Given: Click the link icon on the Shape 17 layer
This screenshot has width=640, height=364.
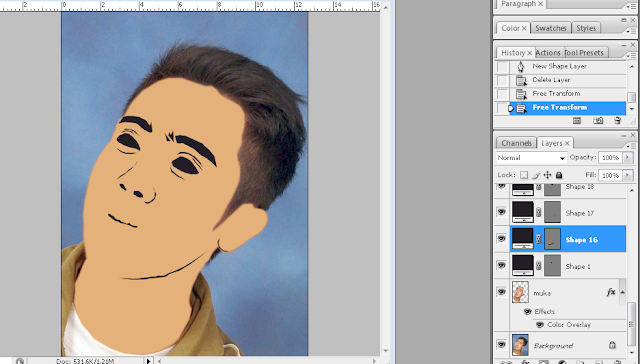Looking at the screenshot, I should 538,212.
